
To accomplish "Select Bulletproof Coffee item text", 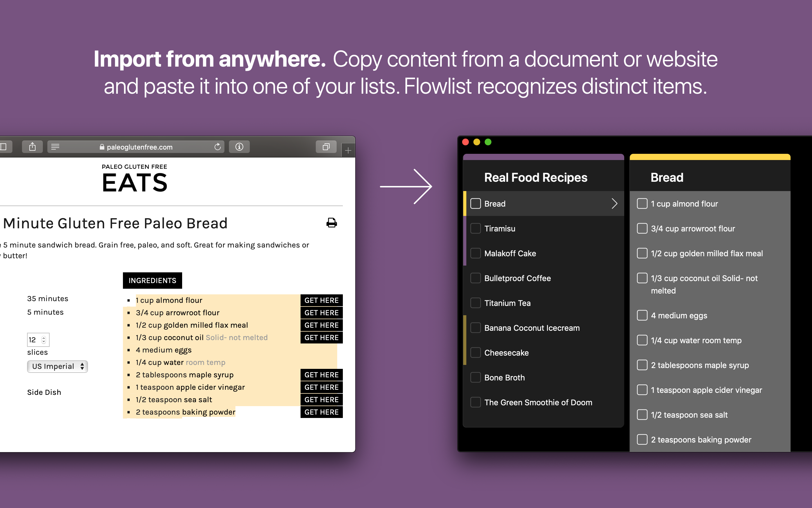I will coord(517,278).
